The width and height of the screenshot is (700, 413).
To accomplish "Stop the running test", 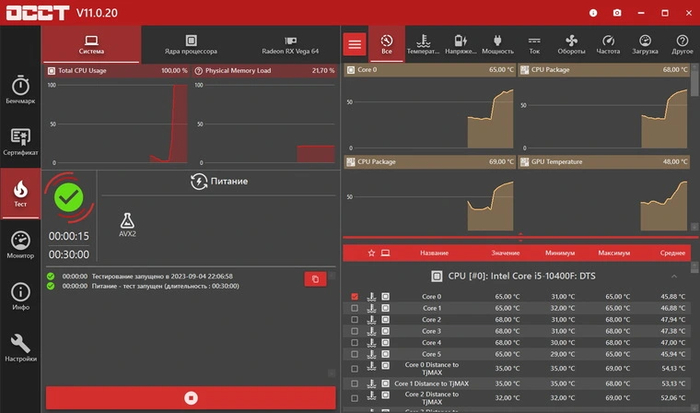I will [190, 397].
